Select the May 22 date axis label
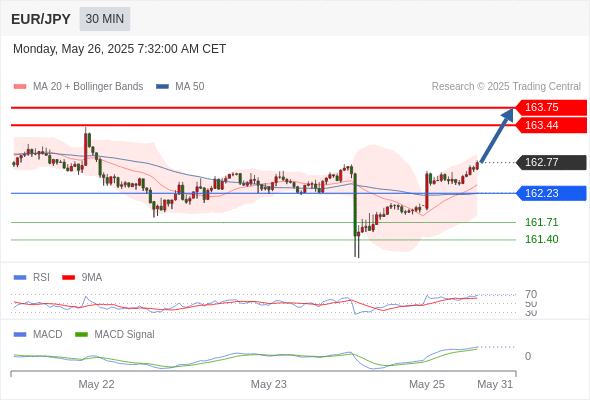This screenshot has width=590, height=400. [x=96, y=384]
